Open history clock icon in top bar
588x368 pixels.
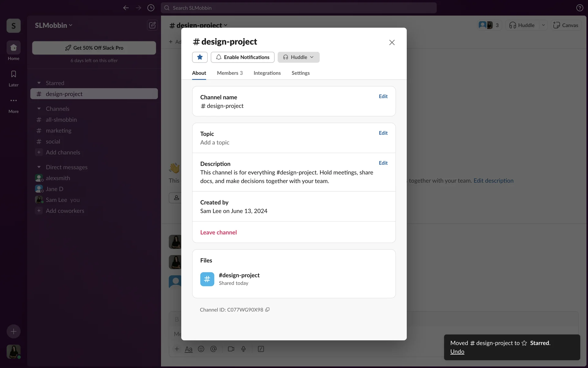(x=151, y=8)
